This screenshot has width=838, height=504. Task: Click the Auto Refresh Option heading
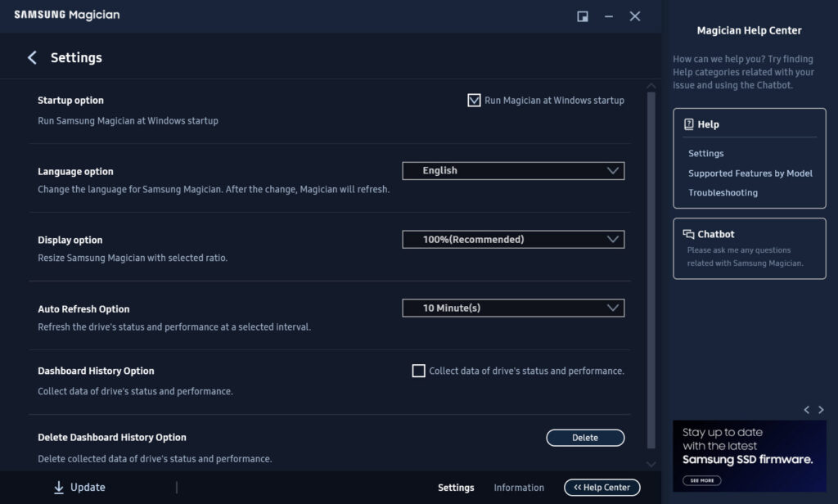[83, 309]
